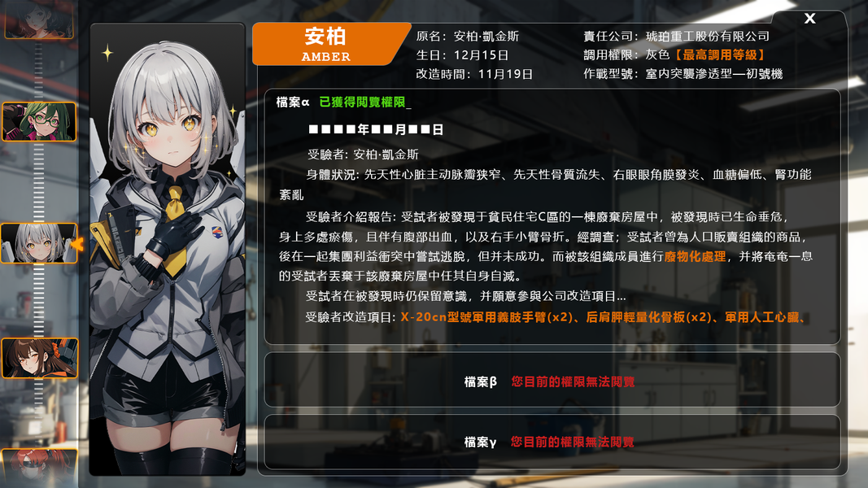Click the orange arrow marker beside Amber's thumbnail
Viewport: 868px width, 488px height.
coord(77,243)
